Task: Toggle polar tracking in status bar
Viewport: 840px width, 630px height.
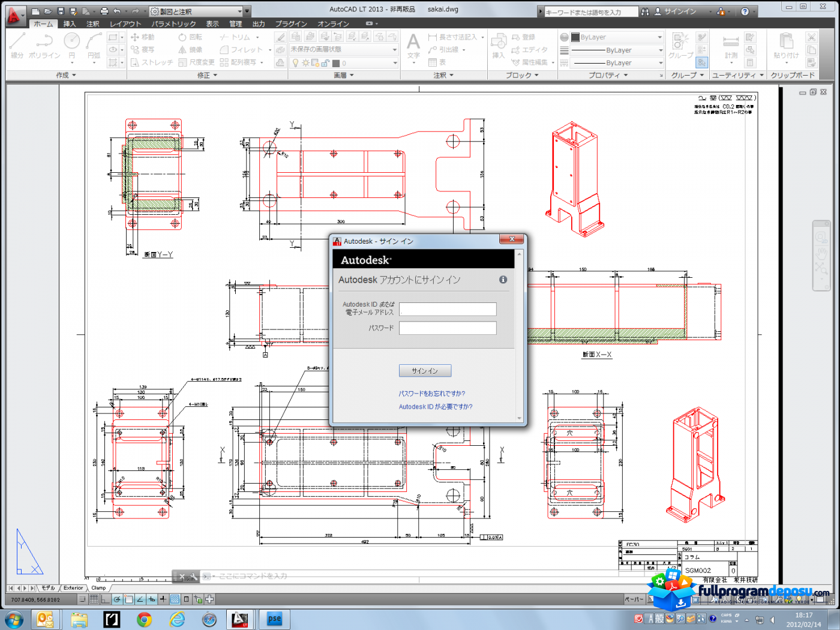Action: (x=117, y=599)
